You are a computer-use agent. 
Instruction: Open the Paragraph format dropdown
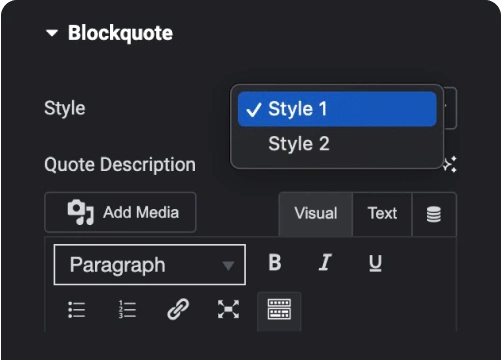point(150,265)
